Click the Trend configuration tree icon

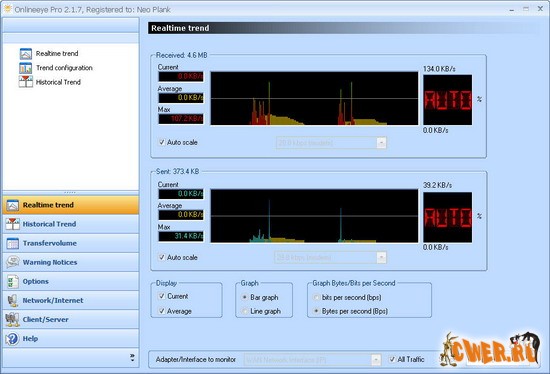click(26, 68)
